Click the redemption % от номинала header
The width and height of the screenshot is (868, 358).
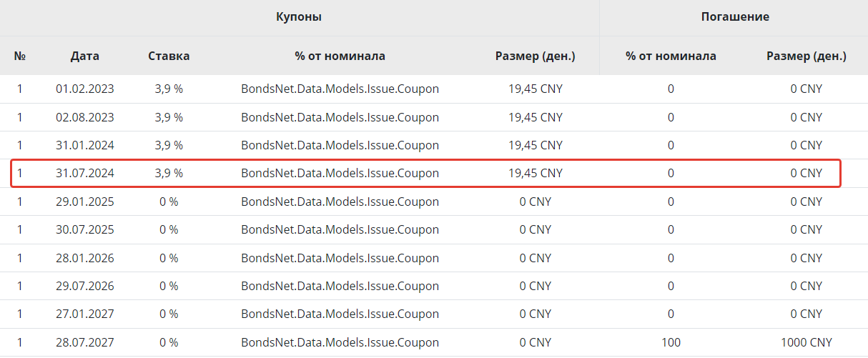coord(671,56)
